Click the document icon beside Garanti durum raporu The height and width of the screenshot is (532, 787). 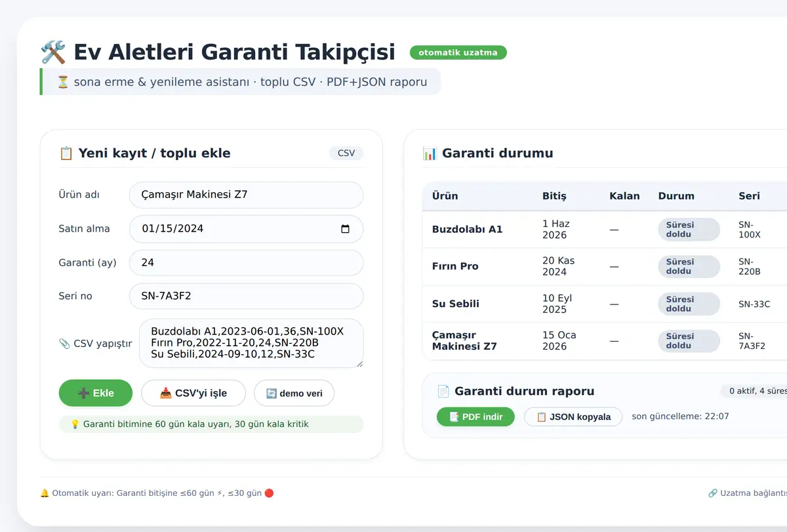[x=443, y=392]
